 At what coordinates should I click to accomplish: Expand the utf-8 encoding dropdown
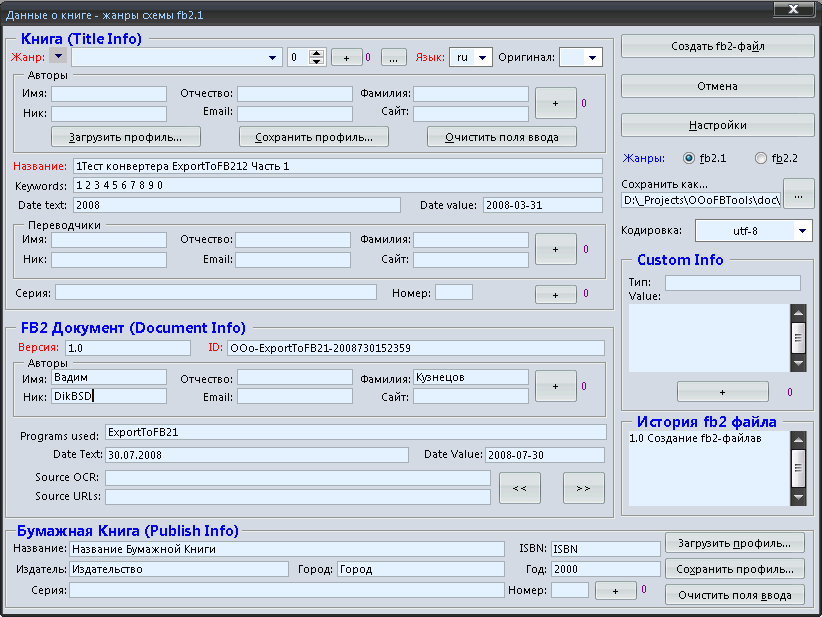803,231
